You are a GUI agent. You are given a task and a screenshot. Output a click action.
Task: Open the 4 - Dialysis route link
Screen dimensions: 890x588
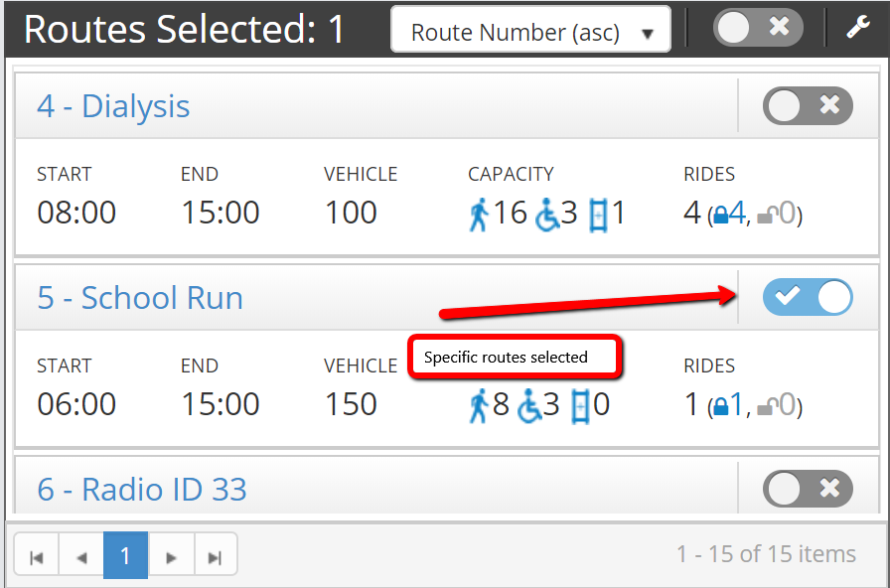[113, 106]
